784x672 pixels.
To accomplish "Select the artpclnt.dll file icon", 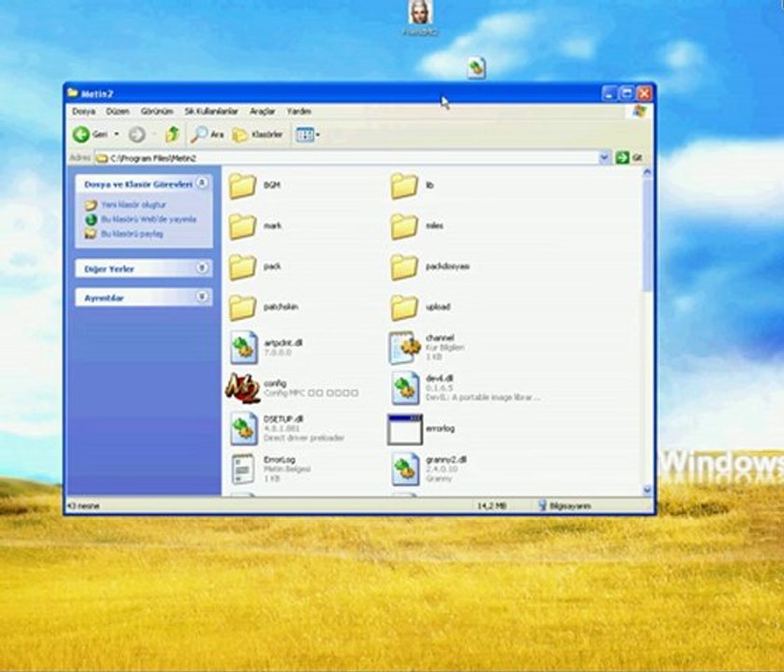I will tap(244, 347).
